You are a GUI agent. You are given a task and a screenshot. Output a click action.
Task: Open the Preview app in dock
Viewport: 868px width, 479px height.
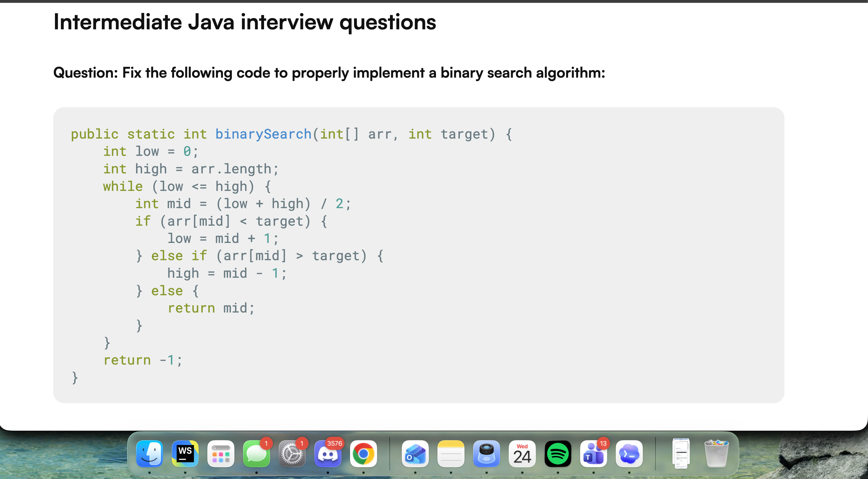click(487, 454)
